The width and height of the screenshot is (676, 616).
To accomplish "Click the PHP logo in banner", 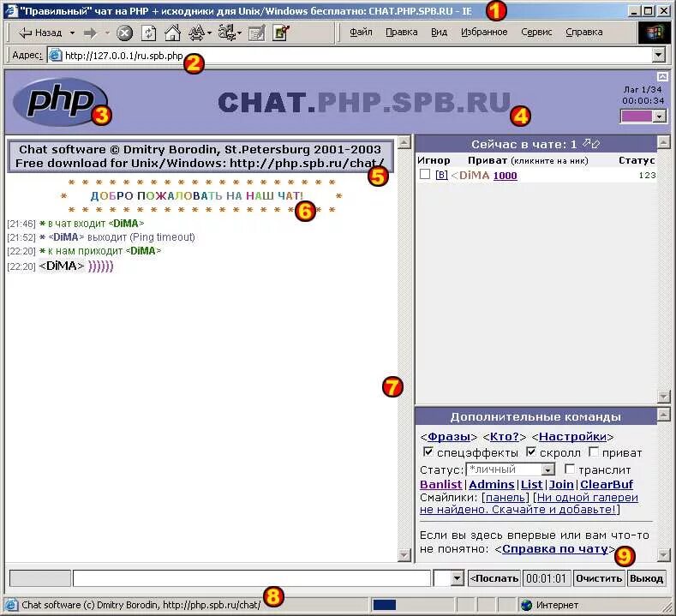I will pos(60,101).
